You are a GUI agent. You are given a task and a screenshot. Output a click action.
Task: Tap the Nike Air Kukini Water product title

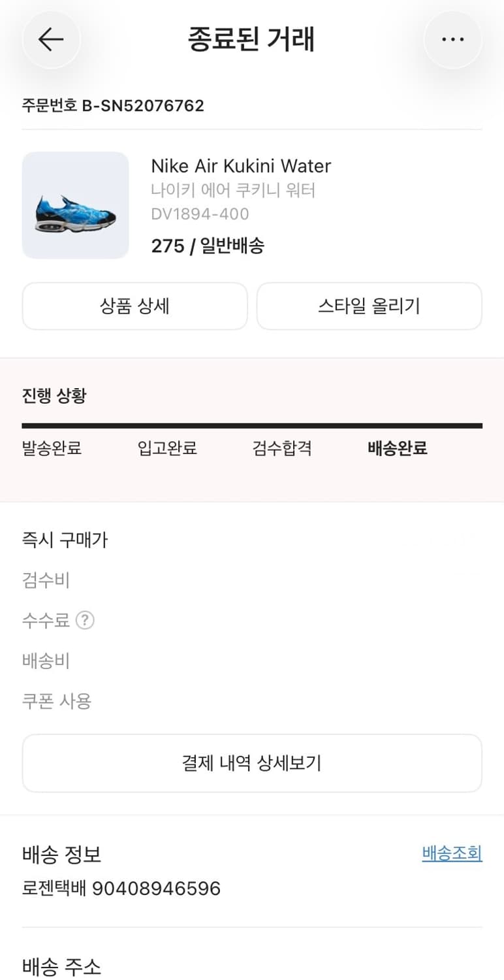241,166
